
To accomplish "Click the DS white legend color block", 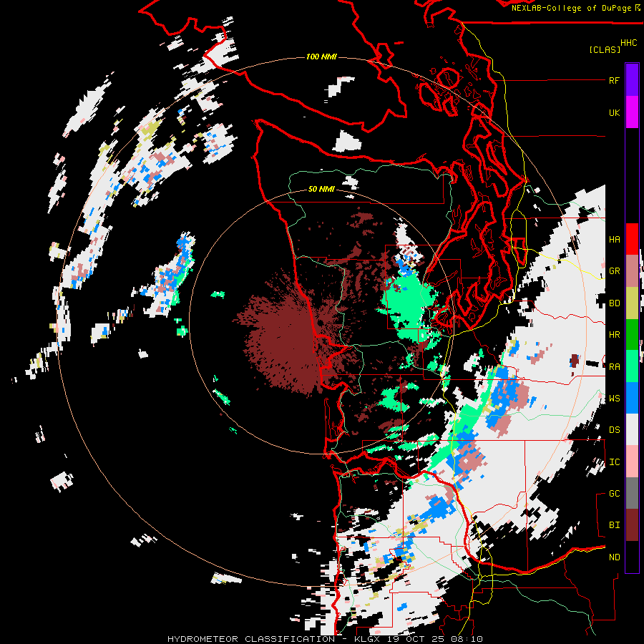I will [x=632, y=429].
